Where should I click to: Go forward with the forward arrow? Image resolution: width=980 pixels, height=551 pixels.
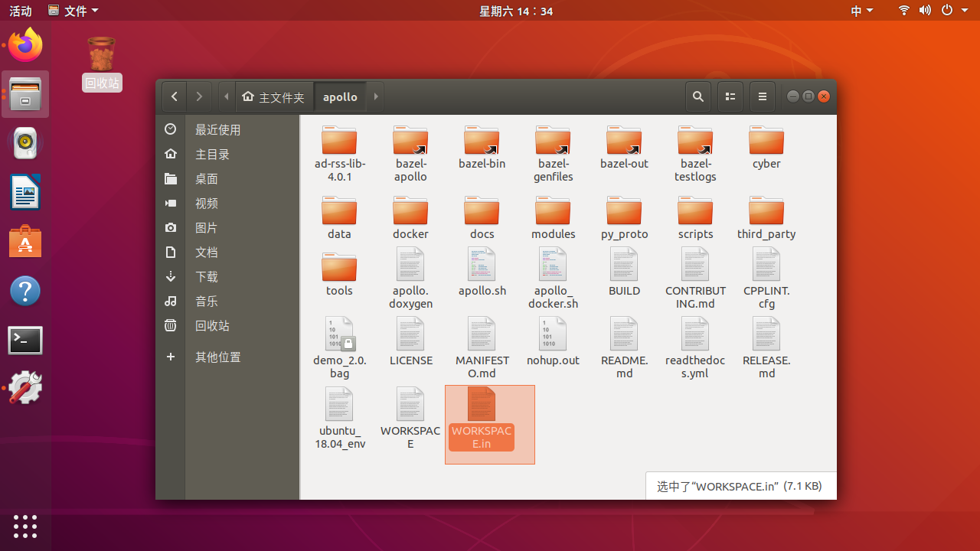[x=199, y=96]
